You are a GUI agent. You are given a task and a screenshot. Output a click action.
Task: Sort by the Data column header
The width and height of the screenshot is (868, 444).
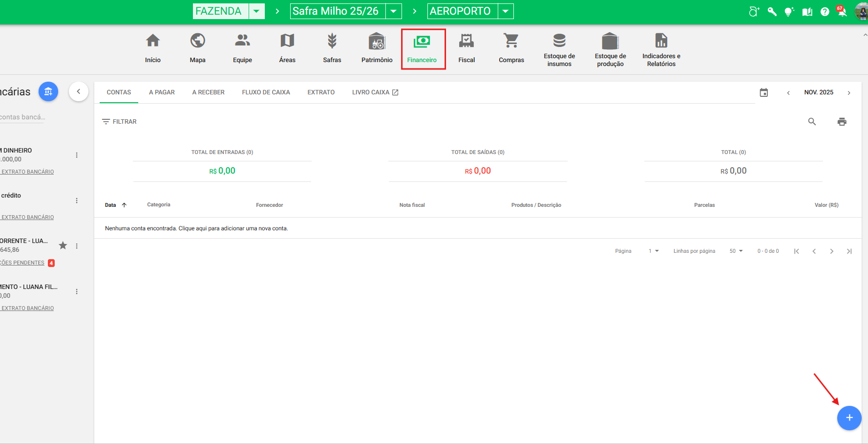(111, 205)
